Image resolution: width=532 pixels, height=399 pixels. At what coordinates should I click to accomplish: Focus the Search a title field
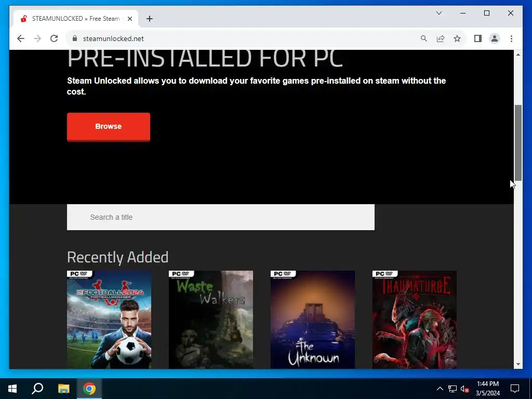point(220,217)
